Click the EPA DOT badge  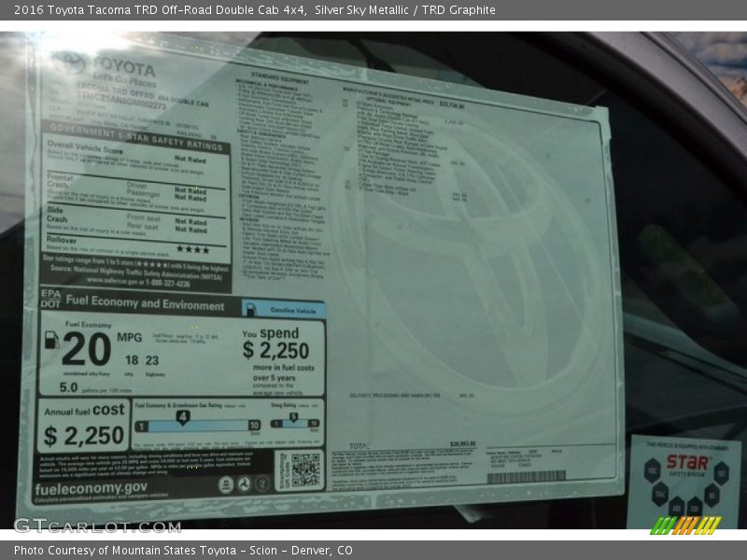[x=50, y=299]
